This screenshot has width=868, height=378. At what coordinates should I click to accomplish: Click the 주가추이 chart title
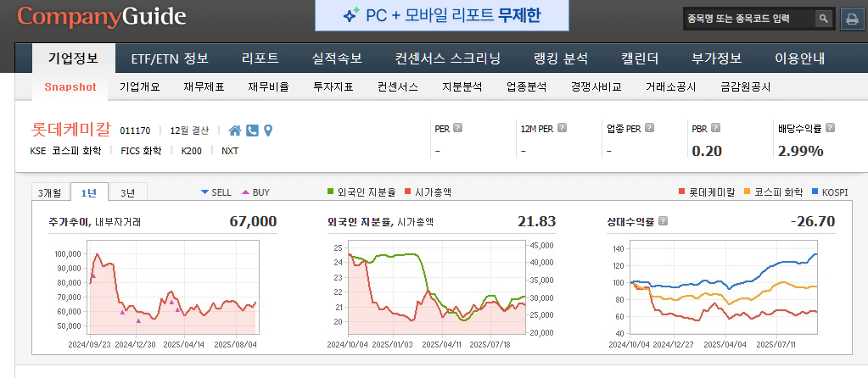point(70,222)
